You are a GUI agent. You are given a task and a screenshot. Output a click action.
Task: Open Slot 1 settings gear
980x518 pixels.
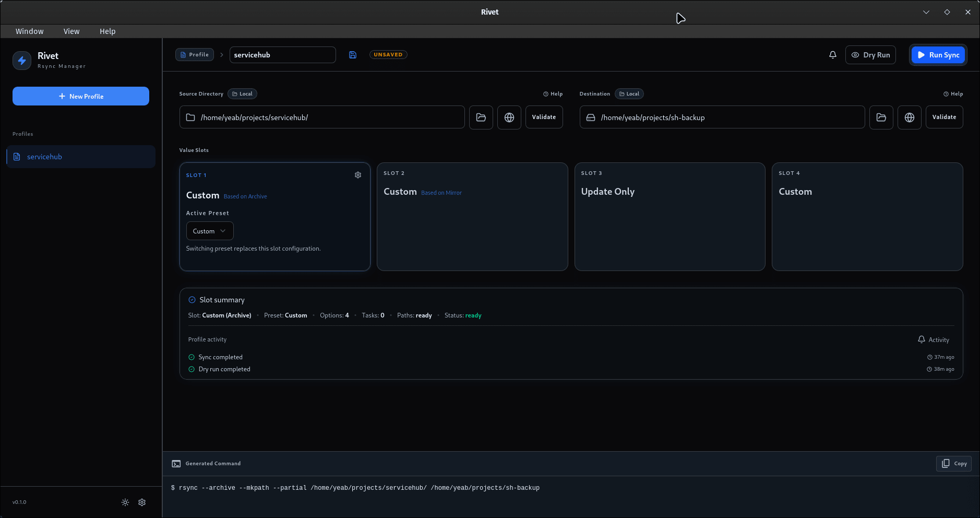(x=358, y=175)
